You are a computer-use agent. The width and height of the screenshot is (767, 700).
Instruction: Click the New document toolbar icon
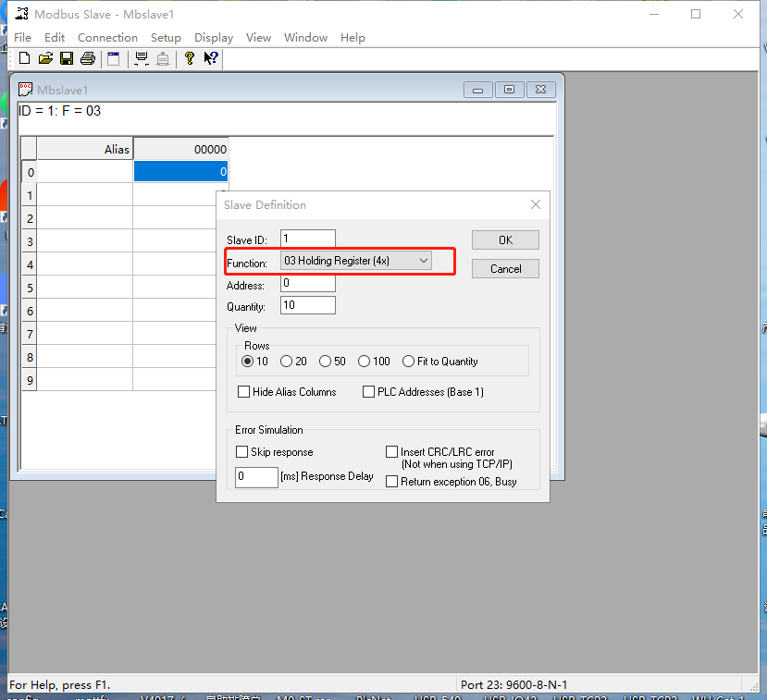24,58
